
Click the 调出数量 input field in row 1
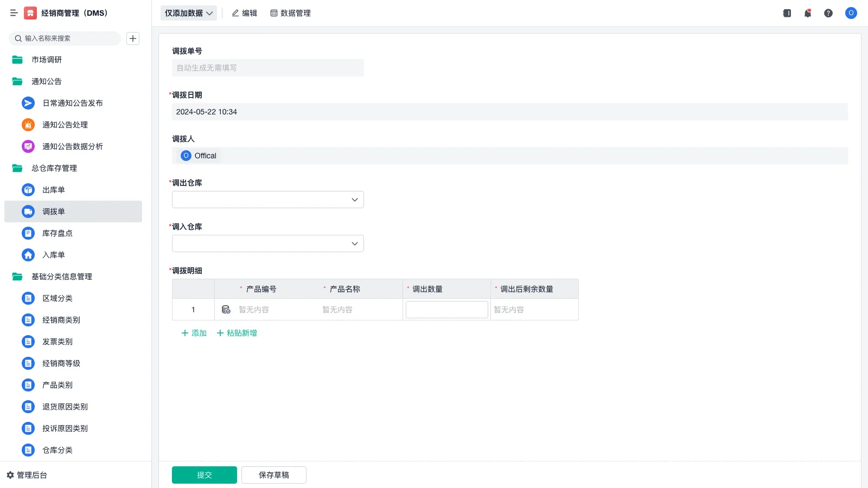(446, 309)
